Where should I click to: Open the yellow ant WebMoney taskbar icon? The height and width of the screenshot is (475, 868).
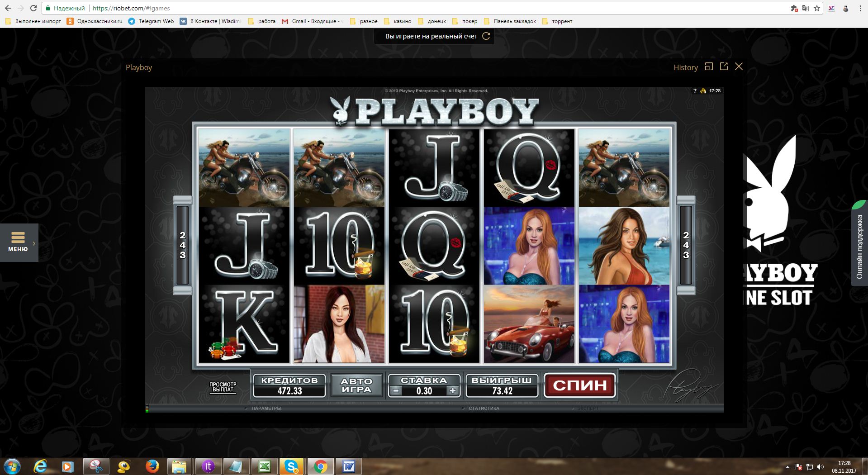pyautogui.click(x=124, y=466)
